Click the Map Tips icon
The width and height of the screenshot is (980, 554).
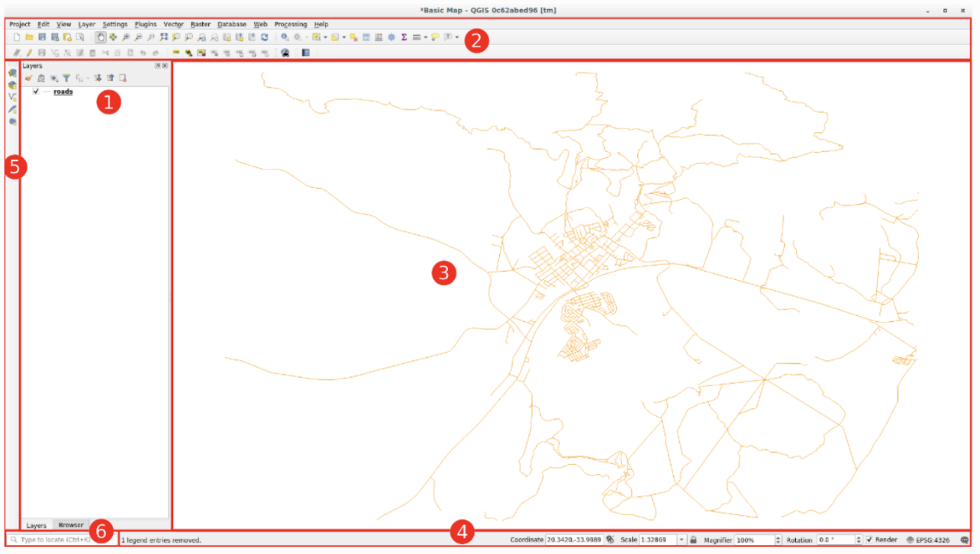click(435, 37)
